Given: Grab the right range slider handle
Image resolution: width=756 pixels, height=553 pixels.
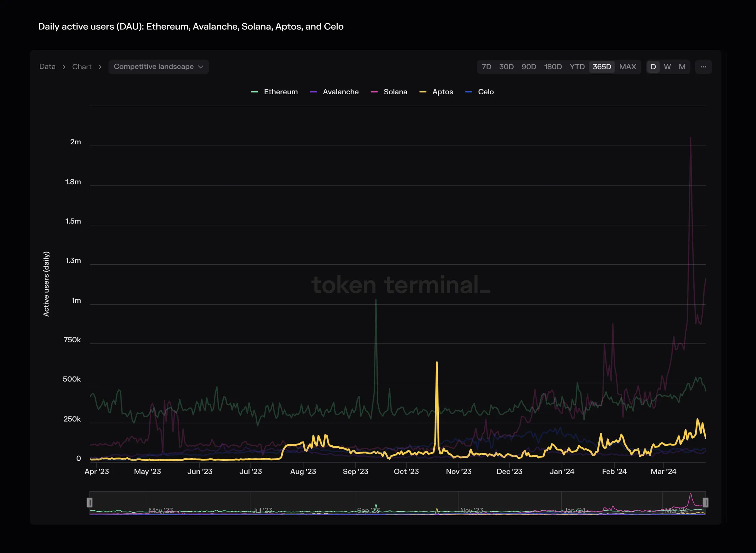Looking at the screenshot, I should click(x=706, y=503).
